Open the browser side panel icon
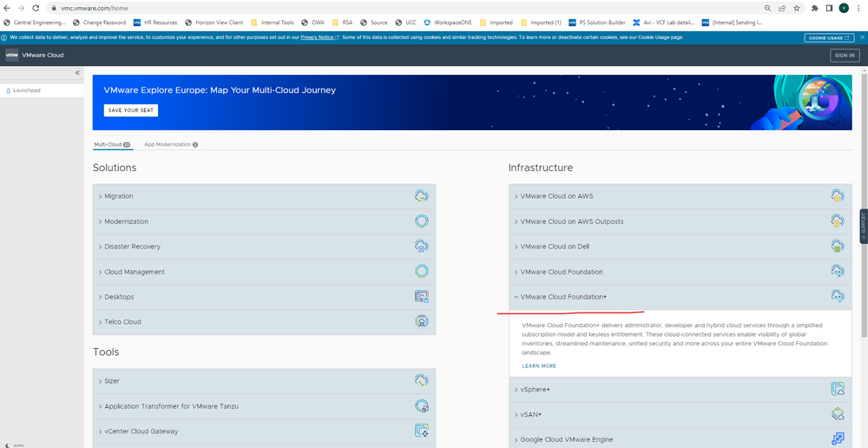The image size is (868, 448). click(829, 9)
